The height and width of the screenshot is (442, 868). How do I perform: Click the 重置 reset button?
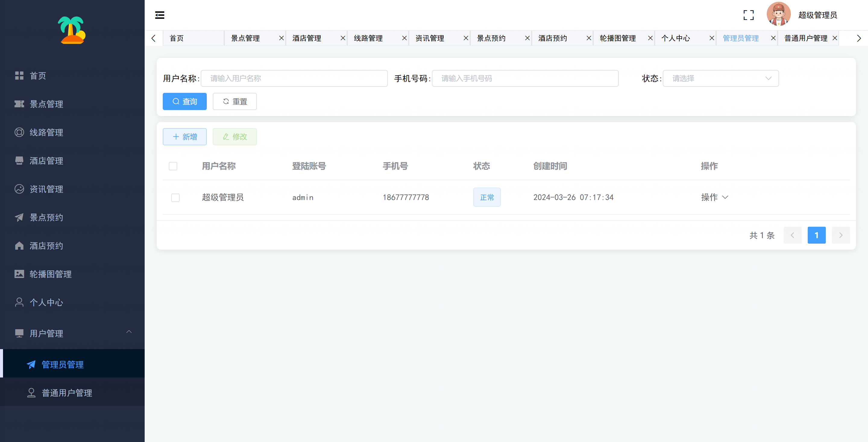(234, 102)
